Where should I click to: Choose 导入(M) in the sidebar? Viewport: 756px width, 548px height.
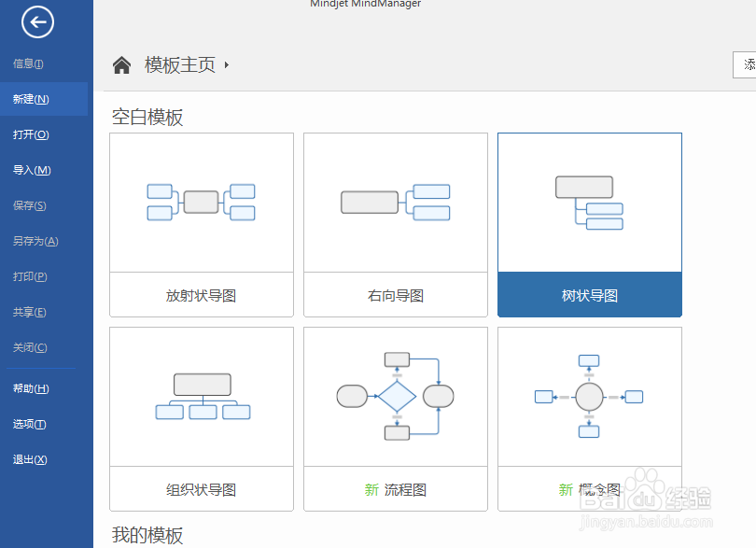coord(32,170)
